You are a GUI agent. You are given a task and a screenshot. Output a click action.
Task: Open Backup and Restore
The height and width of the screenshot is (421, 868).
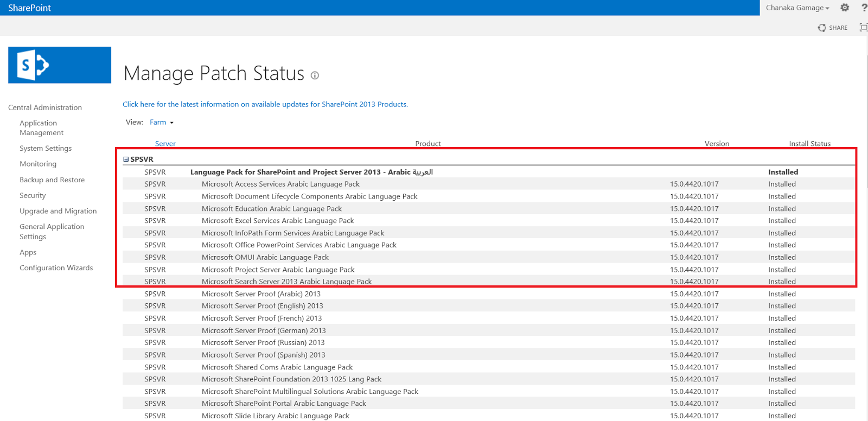pos(52,180)
